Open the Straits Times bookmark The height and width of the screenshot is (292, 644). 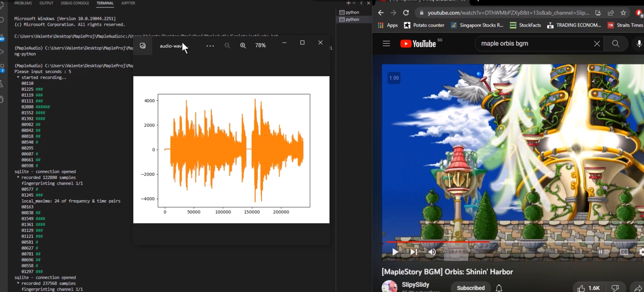[x=626, y=25]
